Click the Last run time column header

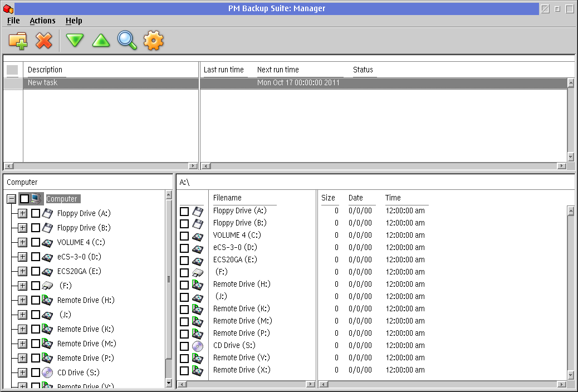click(223, 70)
